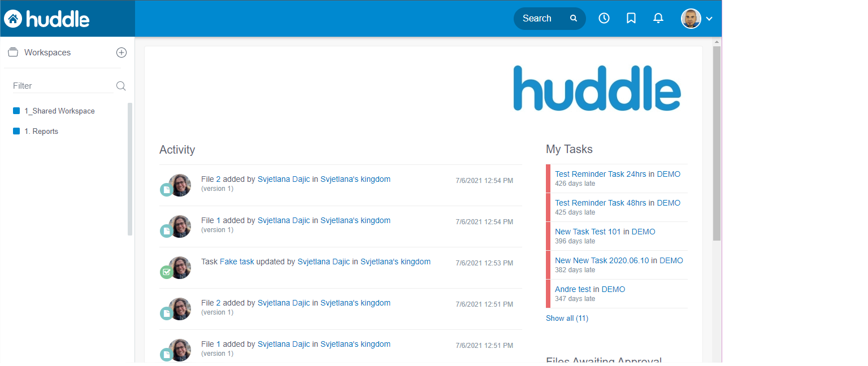Open the 1. Reports workspace
The width and height of the screenshot is (868, 366).
pos(41,132)
